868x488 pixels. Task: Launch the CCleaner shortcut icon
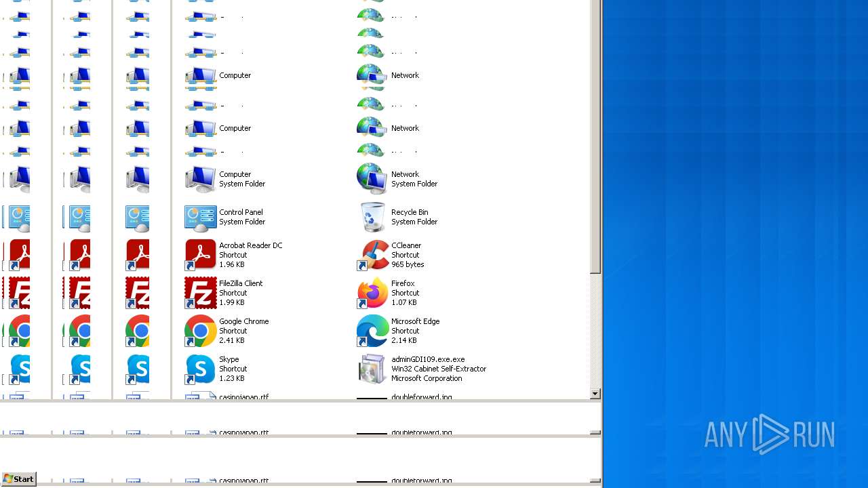(372, 255)
